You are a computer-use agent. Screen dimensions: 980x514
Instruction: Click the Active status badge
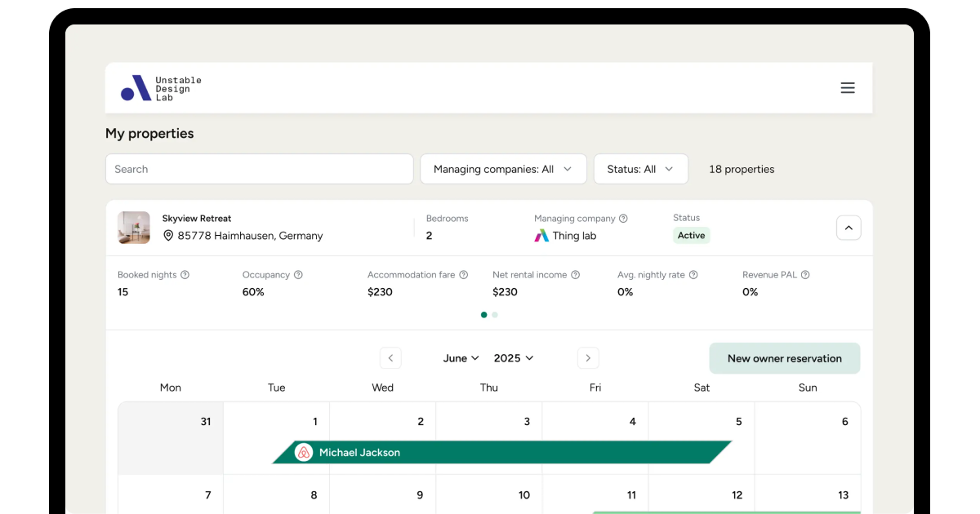[691, 236]
